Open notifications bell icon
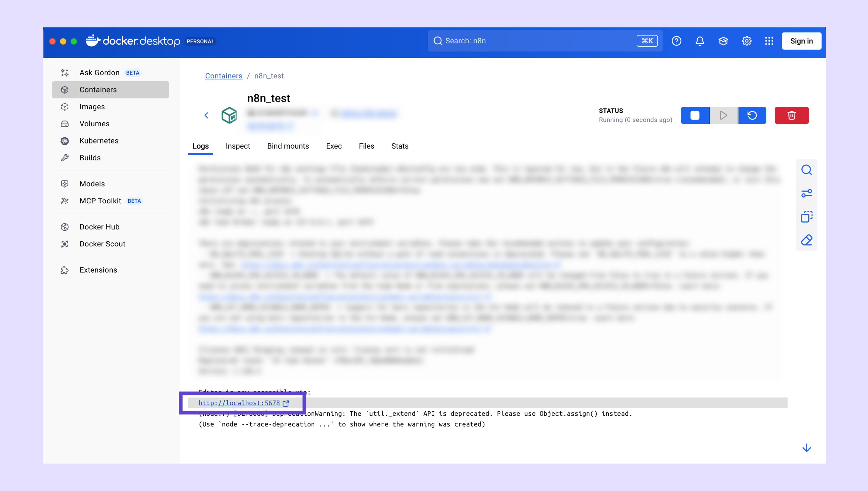This screenshot has height=491, width=868. coord(700,41)
